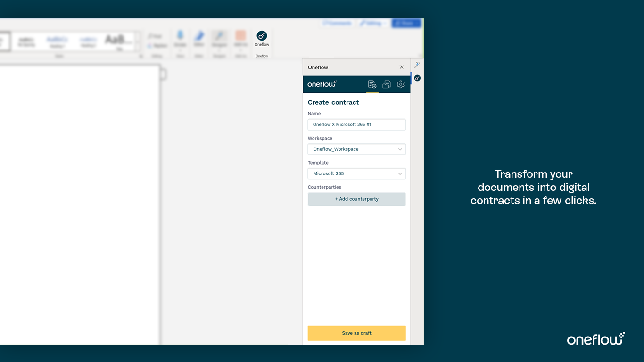Viewport: 644px width, 362px height.
Task: Click the Create contract heading
Action: pos(333,102)
